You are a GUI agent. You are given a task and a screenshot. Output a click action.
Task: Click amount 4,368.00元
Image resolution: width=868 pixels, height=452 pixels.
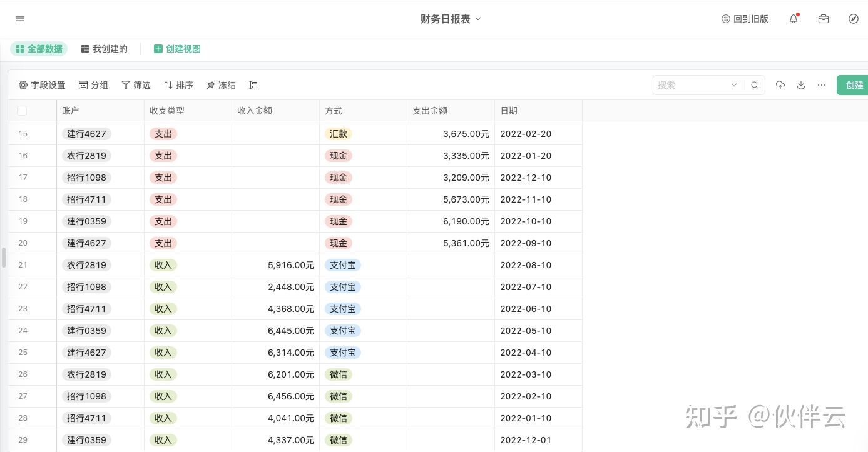pos(291,309)
